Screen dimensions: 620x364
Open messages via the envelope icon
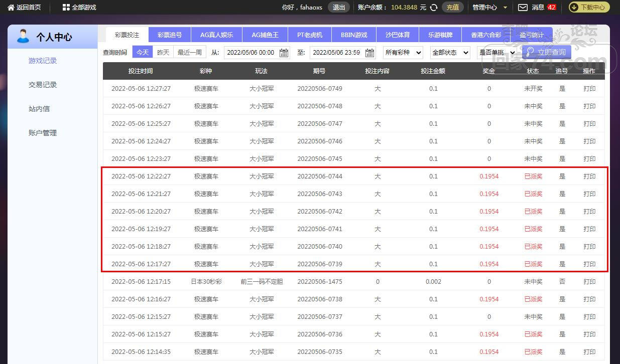pyautogui.click(x=523, y=8)
